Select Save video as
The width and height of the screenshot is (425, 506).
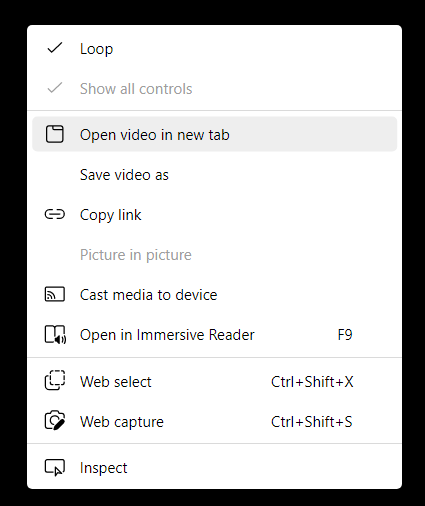214,175
